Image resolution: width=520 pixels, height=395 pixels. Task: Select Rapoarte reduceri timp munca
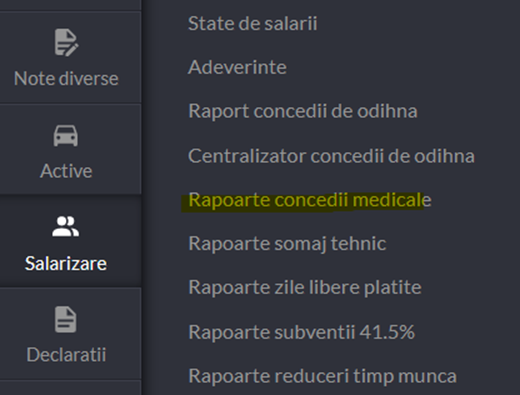click(323, 376)
